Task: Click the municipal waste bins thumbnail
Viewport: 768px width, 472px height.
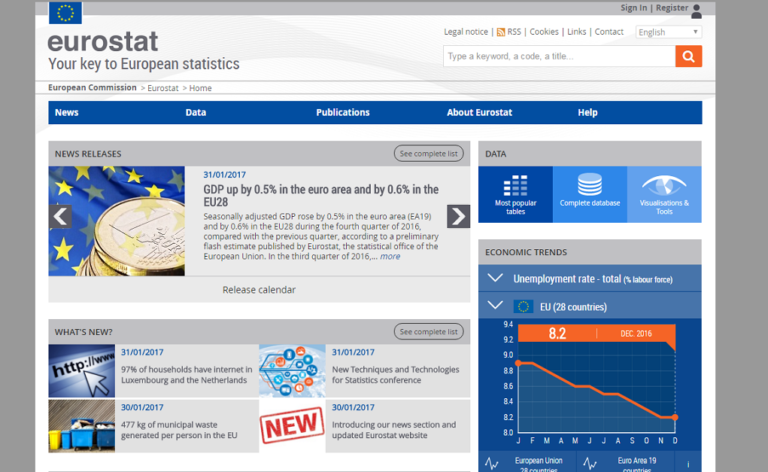Action: coord(82,426)
